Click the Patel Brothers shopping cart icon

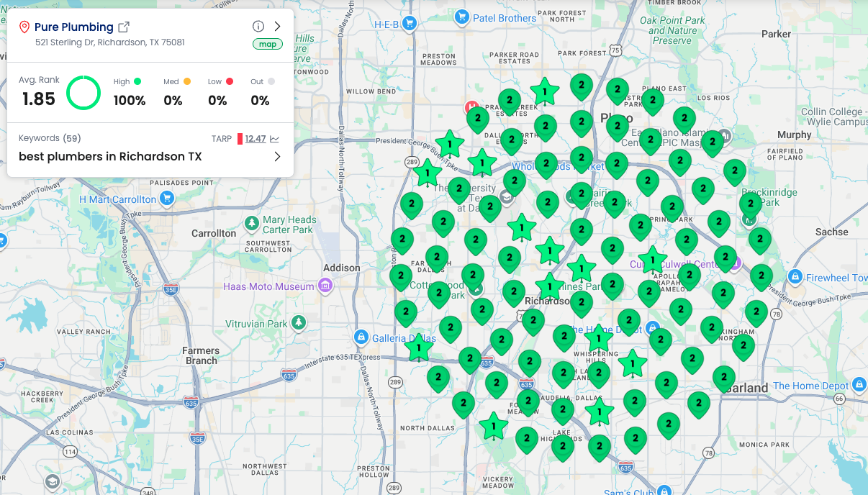(x=462, y=17)
